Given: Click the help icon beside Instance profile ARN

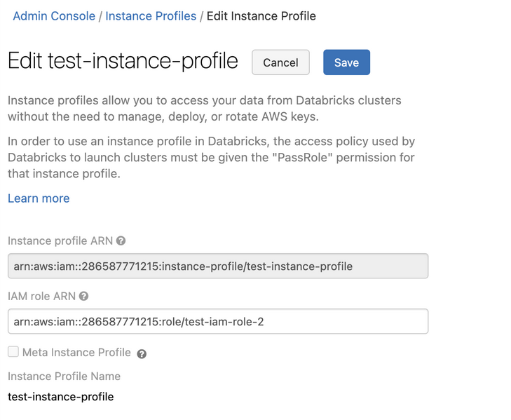Looking at the screenshot, I should 121,241.
